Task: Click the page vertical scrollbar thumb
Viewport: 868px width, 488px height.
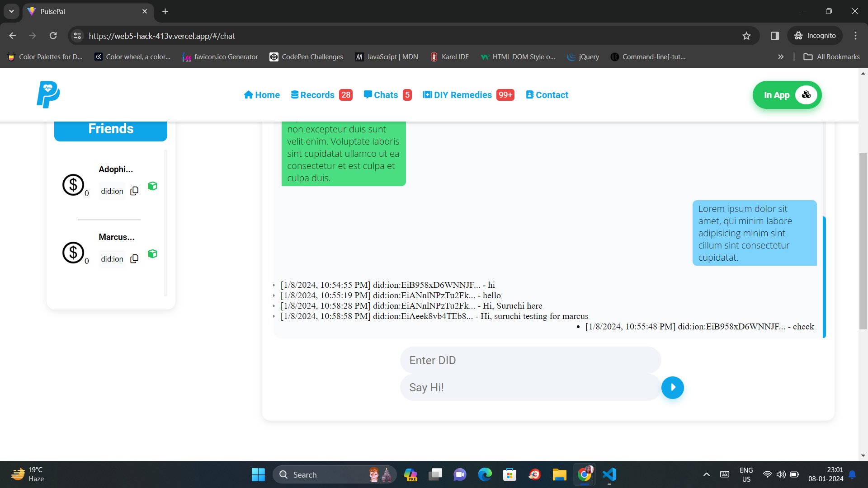Action: pyautogui.click(x=863, y=241)
